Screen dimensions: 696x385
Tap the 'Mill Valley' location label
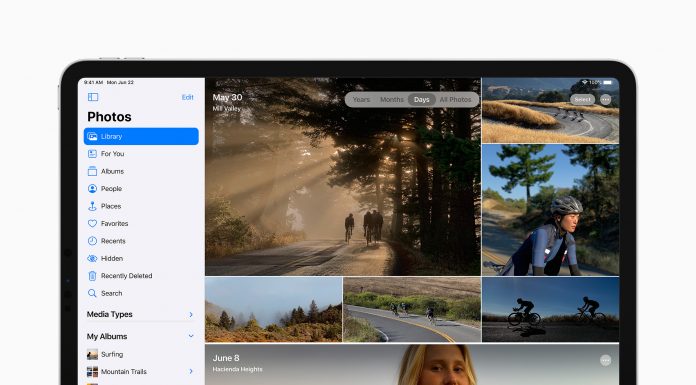click(x=226, y=108)
